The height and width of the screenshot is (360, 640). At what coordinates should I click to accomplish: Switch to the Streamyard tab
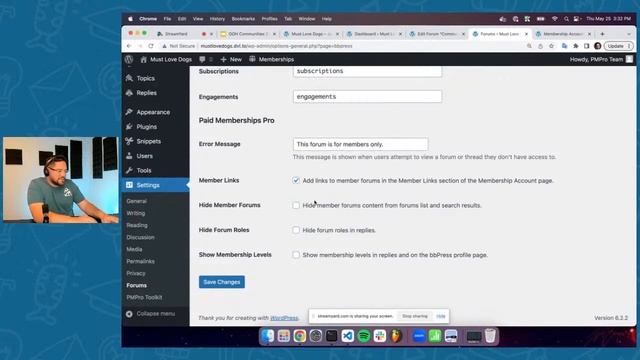point(177,34)
